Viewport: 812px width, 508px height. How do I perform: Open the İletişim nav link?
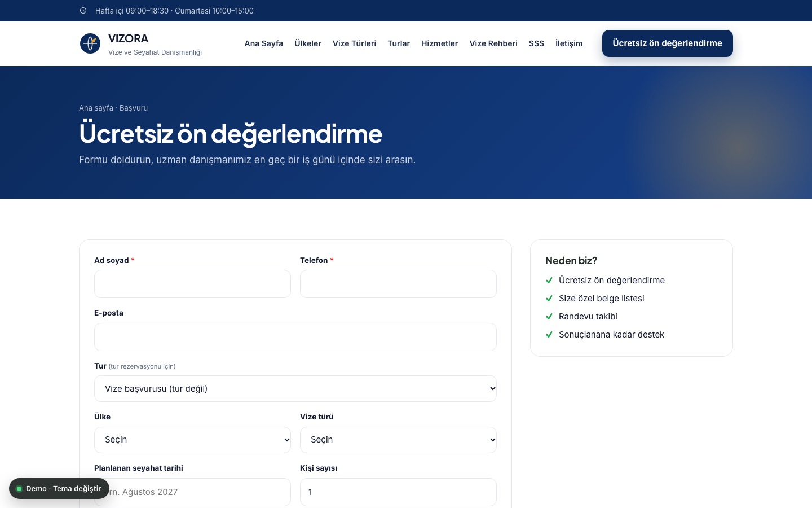click(569, 43)
